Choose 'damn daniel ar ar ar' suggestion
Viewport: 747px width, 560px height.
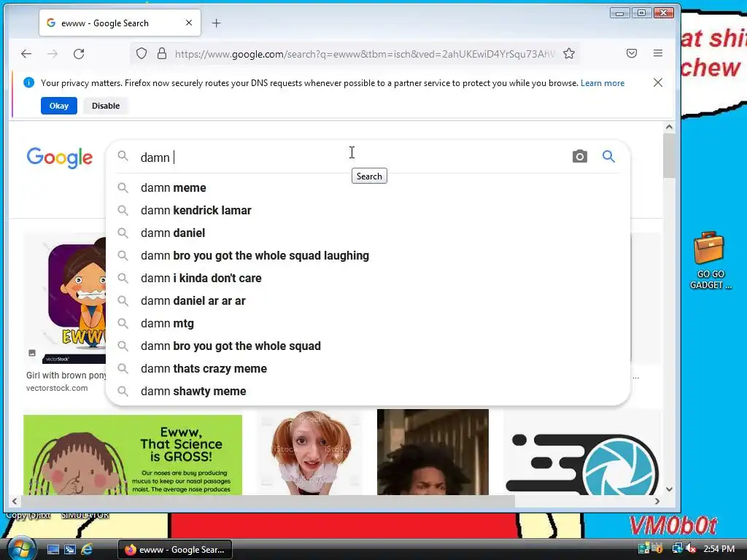(x=368, y=300)
